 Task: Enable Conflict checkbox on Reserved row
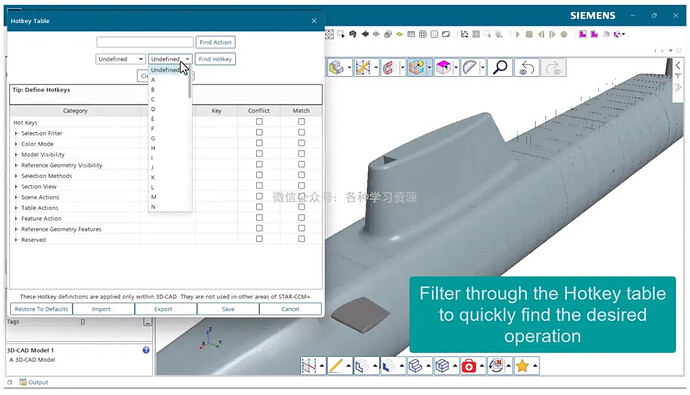coord(259,239)
